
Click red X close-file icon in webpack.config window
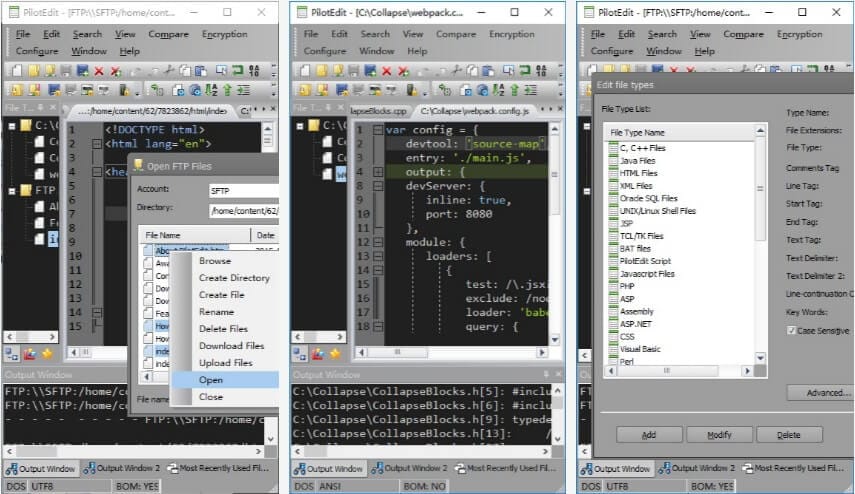(x=387, y=71)
